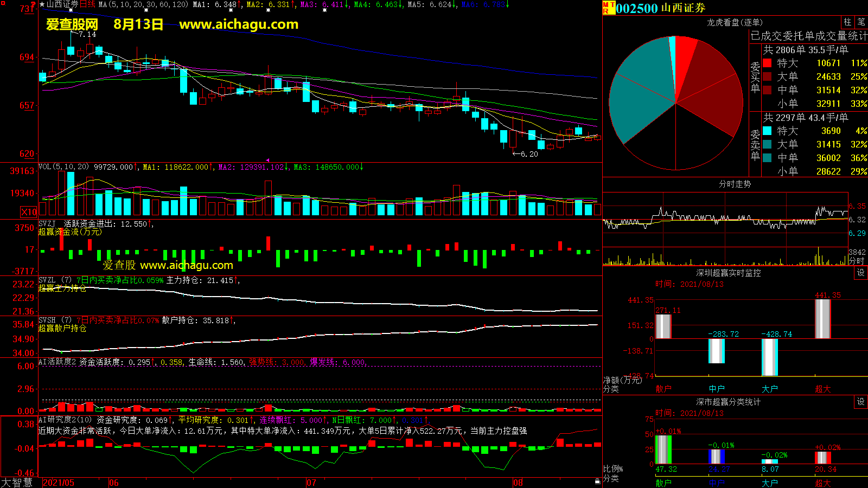The height and width of the screenshot is (488, 868).
Task: Click the small lock icon at chart bottom-right
Action: [x=597, y=481]
